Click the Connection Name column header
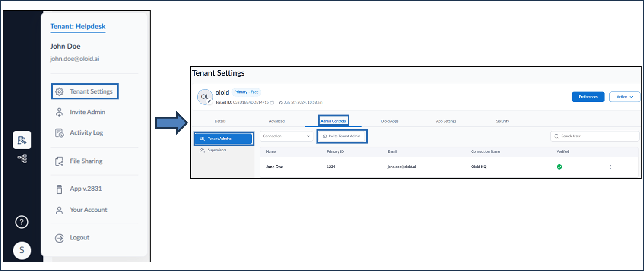The width and height of the screenshot is (644, 271). coord(485,152)
